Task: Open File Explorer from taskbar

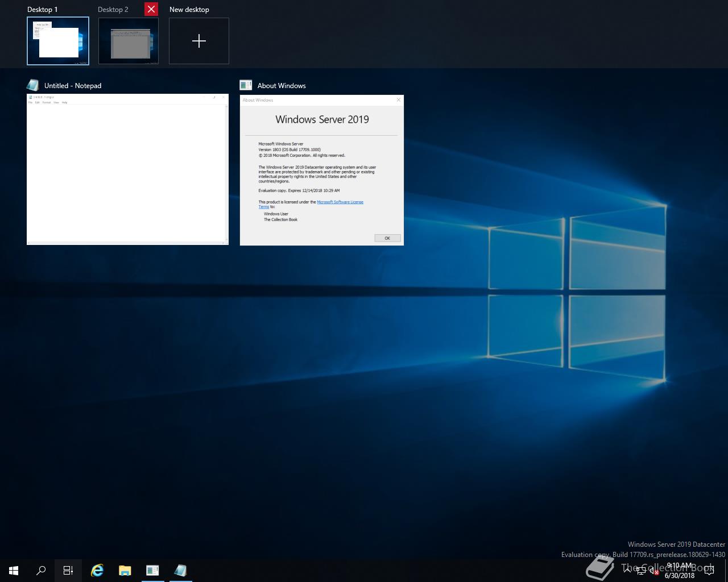Action: (125, 571)
